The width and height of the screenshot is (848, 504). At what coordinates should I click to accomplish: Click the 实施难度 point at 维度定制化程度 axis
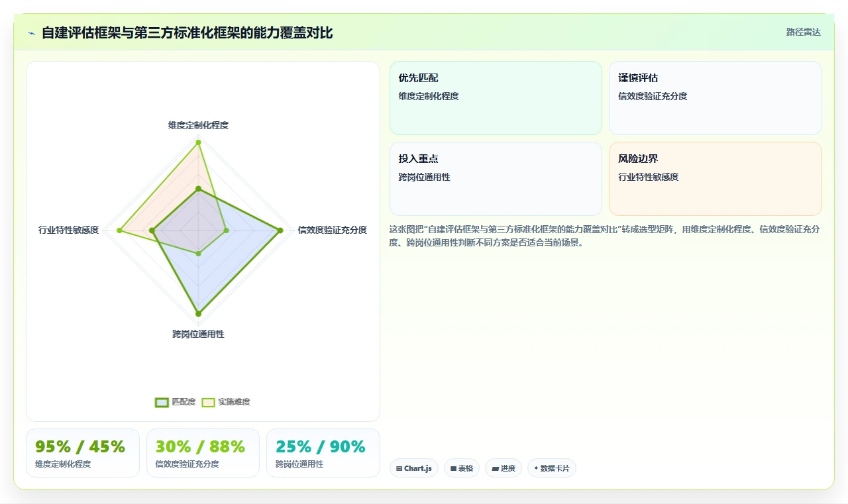(198, 142)
